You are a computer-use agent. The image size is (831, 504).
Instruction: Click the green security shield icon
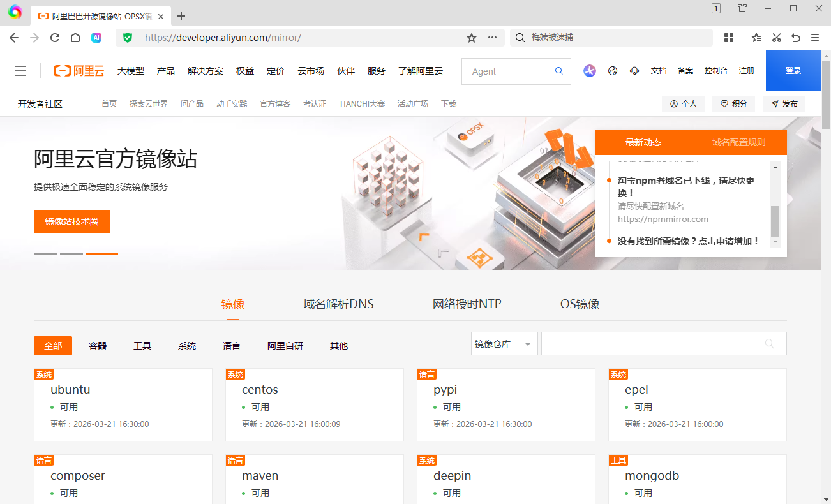(128, 38)
